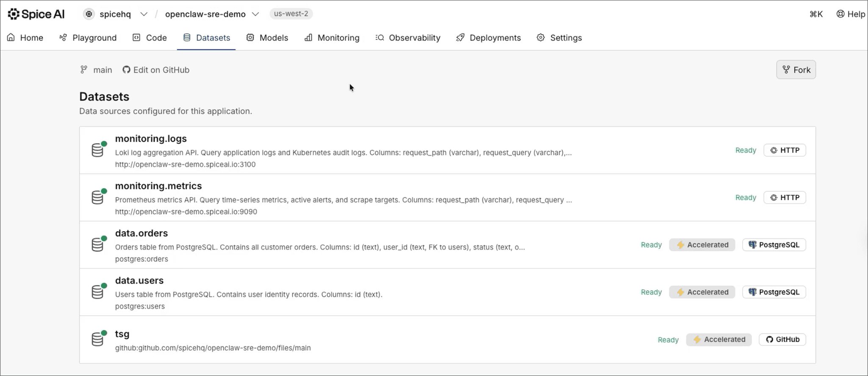This screenshot has width=868, height=376.
Task: Click the Spice AI logo
Action: click(36, 14)
